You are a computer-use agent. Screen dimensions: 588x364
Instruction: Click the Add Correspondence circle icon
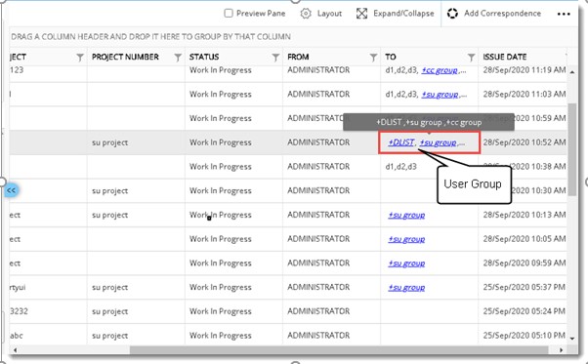452,14
